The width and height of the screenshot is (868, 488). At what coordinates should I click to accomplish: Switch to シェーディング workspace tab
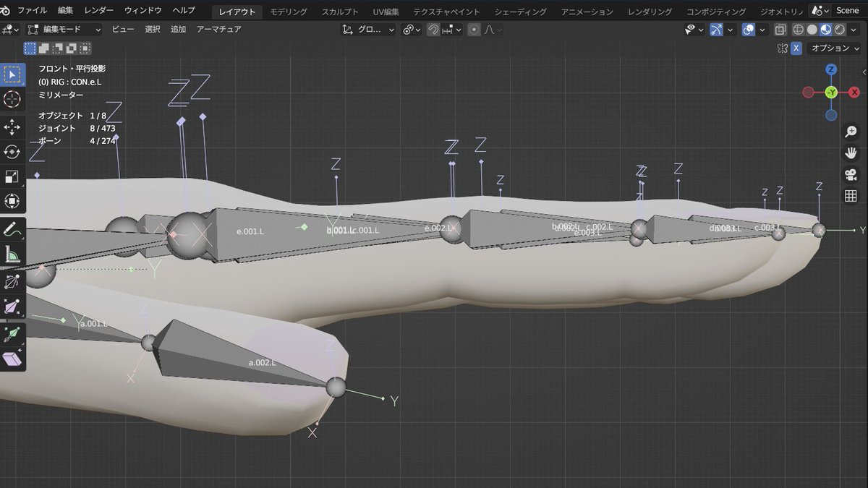(521, 12)
